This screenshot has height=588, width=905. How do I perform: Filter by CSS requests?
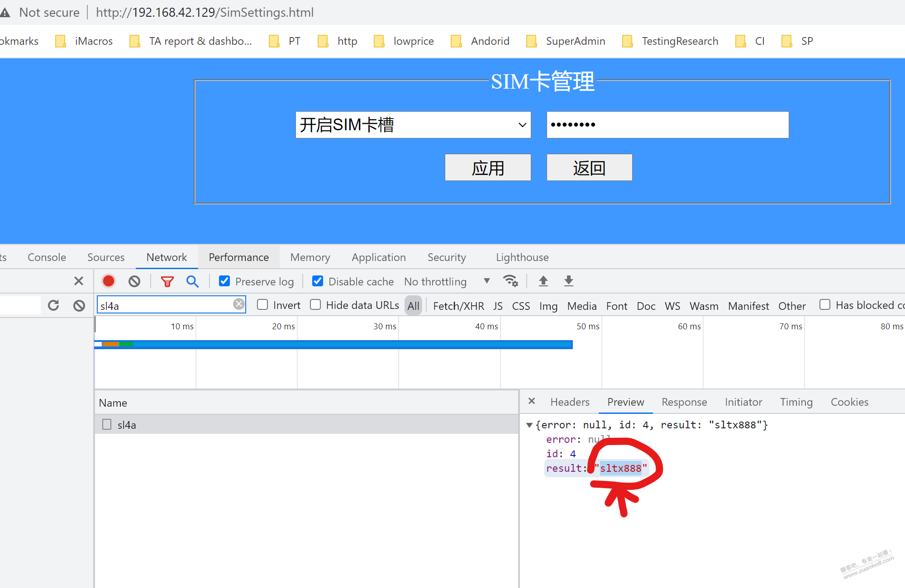coord(521,306)
